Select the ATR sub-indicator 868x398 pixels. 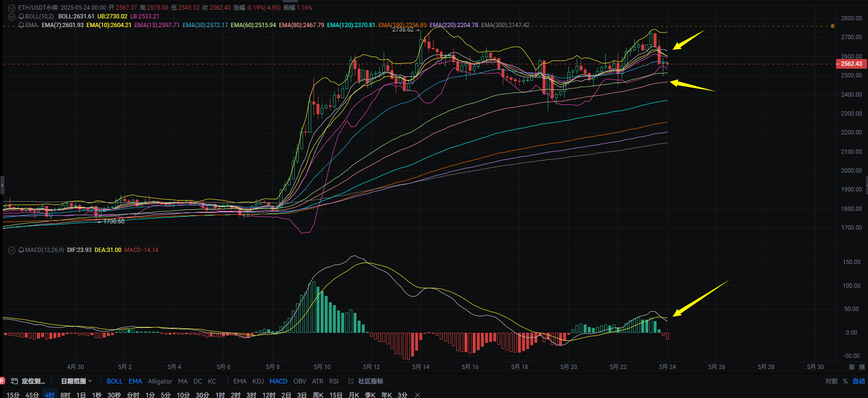318,381
